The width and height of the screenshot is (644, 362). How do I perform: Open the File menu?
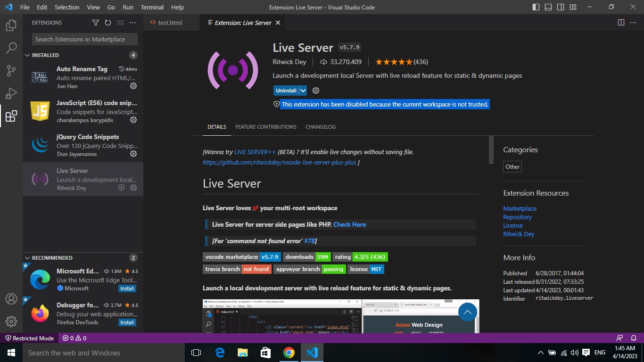click(x=25, y=7)
